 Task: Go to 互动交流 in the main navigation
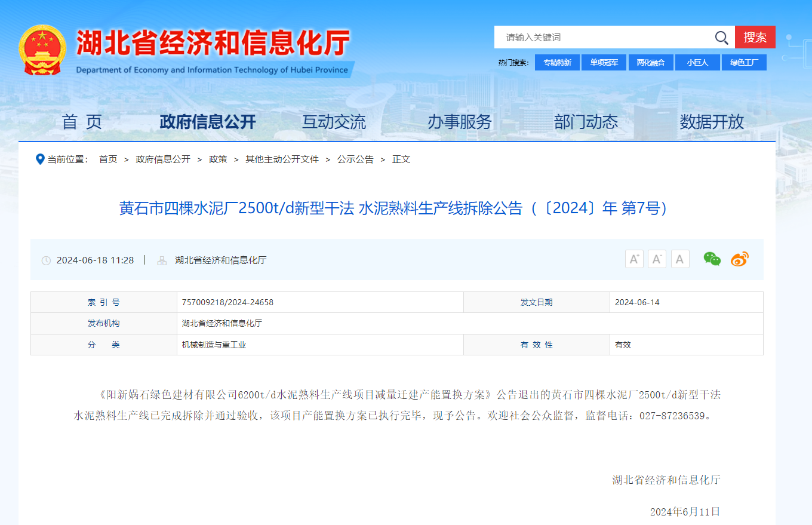(x=334, y=122)
